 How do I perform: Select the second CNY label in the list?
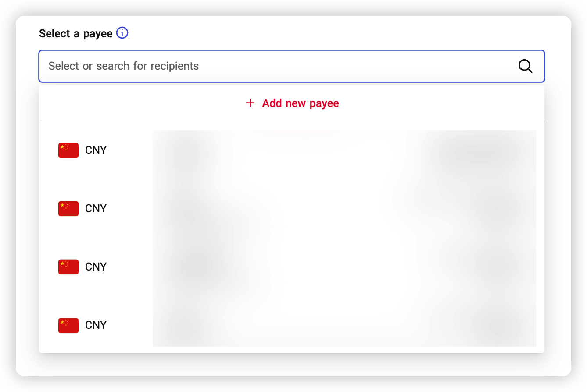click(96, 209)
